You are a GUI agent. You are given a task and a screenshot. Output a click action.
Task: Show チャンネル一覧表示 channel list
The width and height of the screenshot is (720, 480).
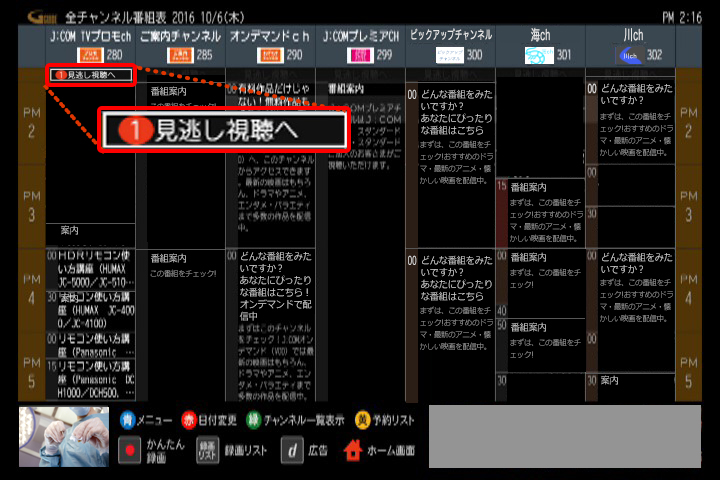point(304,420)
